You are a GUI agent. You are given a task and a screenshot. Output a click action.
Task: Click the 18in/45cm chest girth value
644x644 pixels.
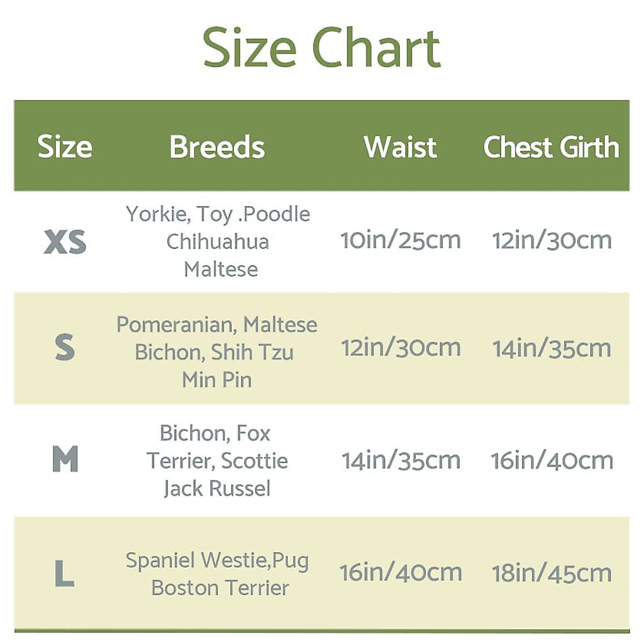pos(552,573)
